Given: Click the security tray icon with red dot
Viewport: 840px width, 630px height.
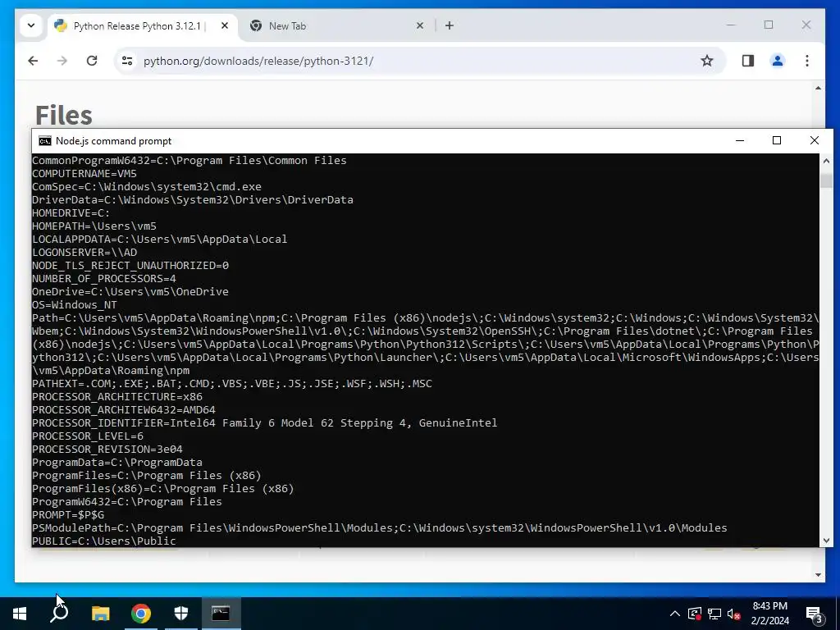Looking at the screenshot, I should 695,614.
